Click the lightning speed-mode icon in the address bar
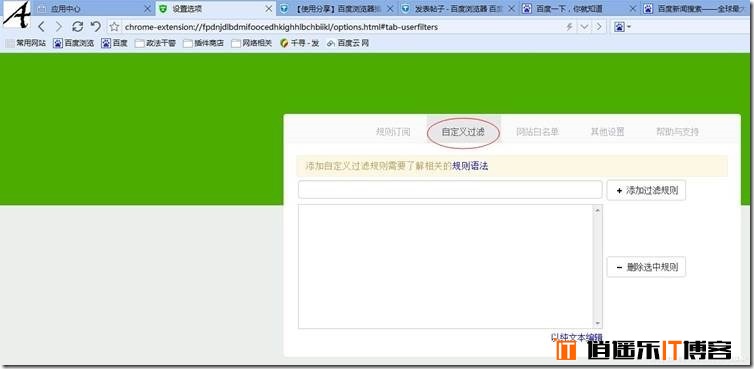Screen dimensions: 754x369 569,27
